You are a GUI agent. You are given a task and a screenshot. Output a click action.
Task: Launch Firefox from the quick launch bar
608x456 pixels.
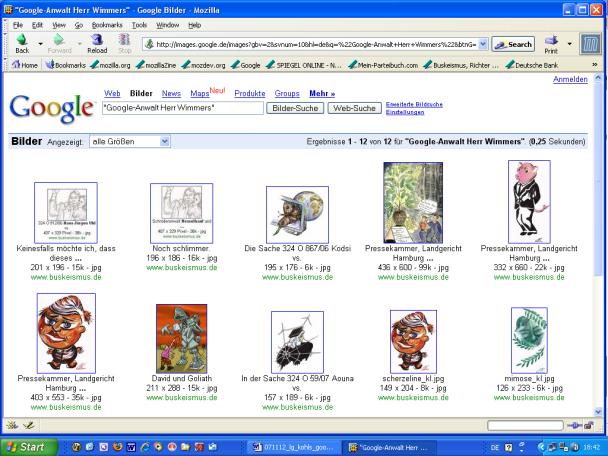pos(117,447)
